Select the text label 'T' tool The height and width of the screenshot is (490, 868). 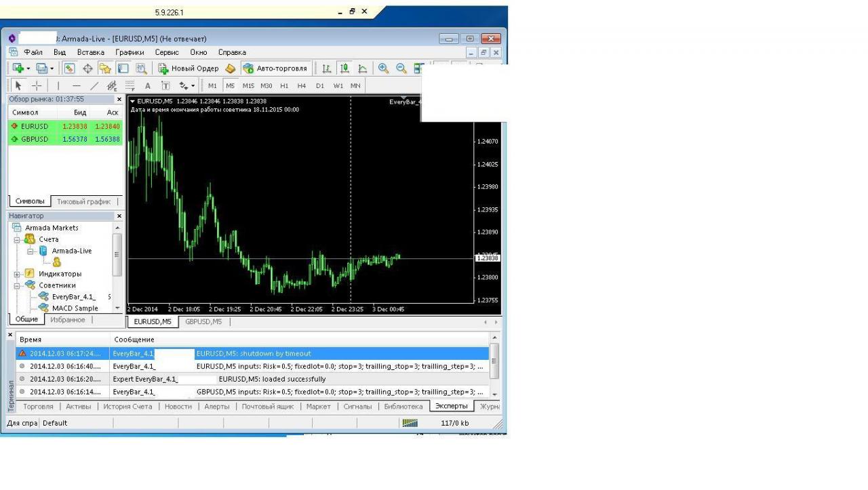[165, 86]
